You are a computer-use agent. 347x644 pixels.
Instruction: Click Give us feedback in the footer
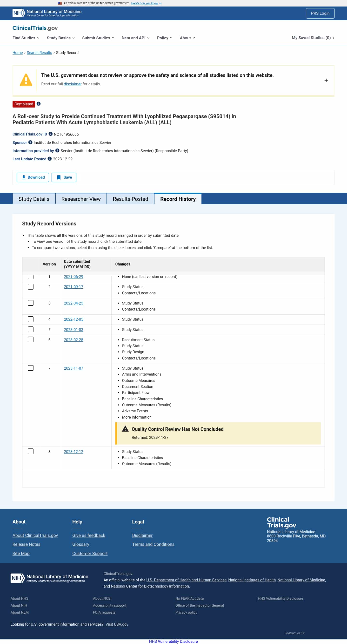89,535
